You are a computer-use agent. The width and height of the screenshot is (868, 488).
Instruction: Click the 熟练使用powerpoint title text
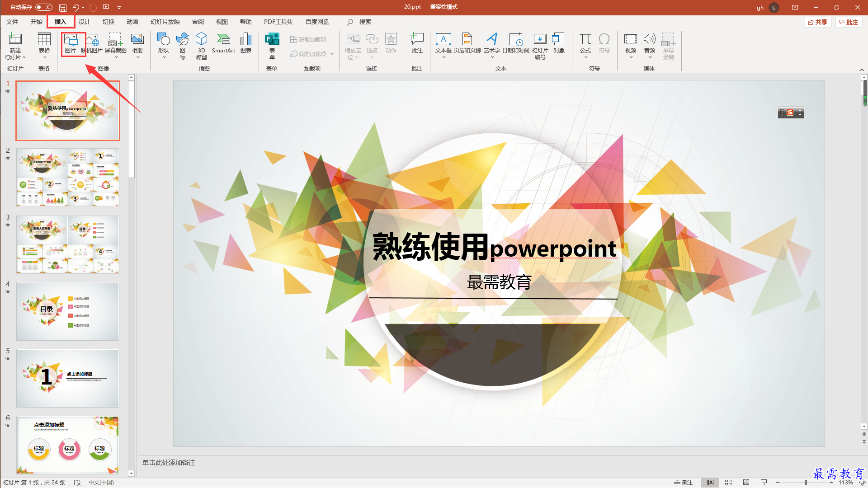pos(495,248)
